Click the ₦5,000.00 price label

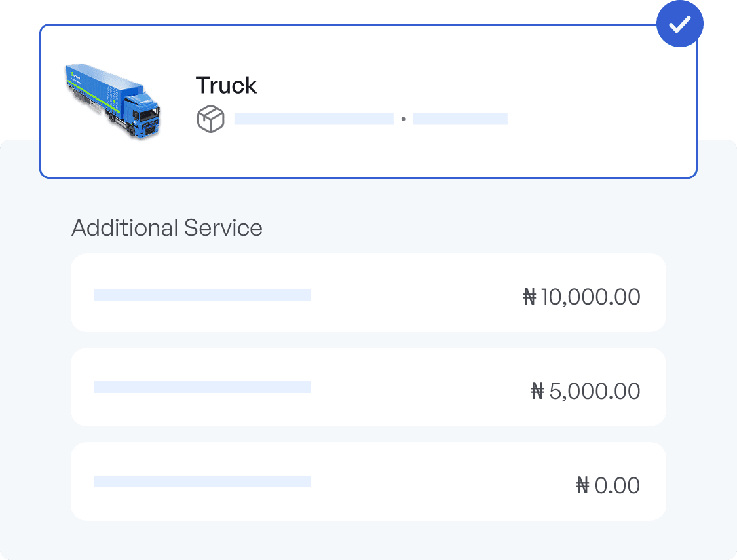coord(587,391)
